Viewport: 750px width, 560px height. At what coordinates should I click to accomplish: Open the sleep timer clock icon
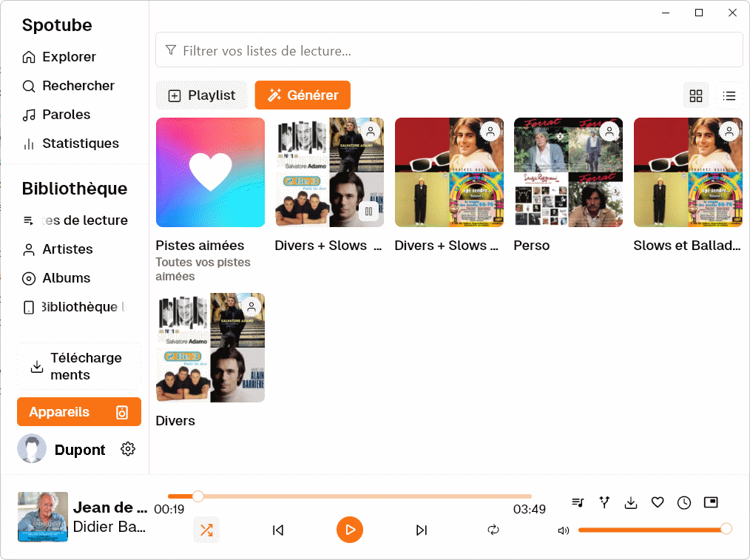pos(684,503)
